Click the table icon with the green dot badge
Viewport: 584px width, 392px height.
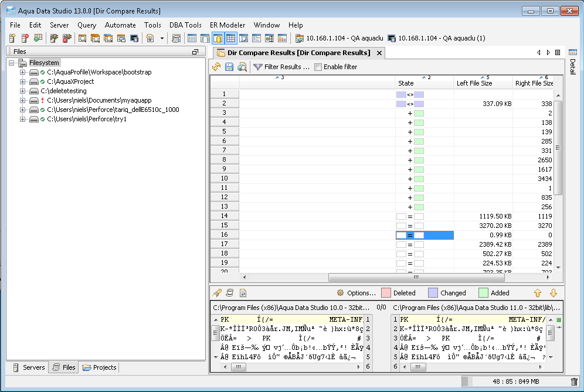pyautogui.click(x=38, y=38)
